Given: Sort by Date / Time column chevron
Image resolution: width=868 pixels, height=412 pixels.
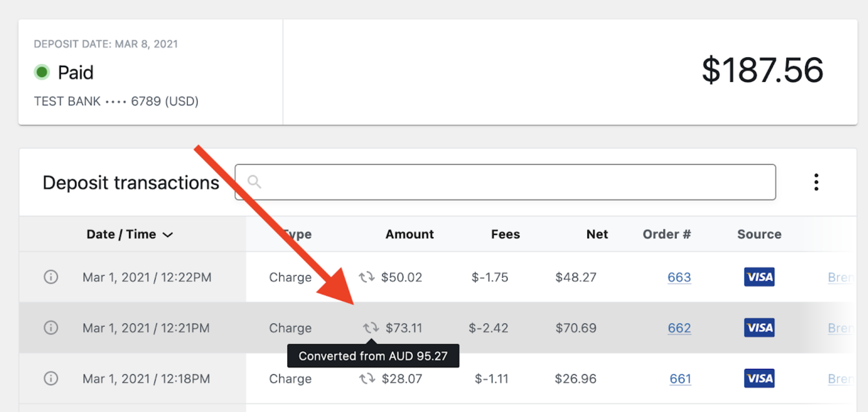Looking at the screenshot, I should [x=168, y=235].
